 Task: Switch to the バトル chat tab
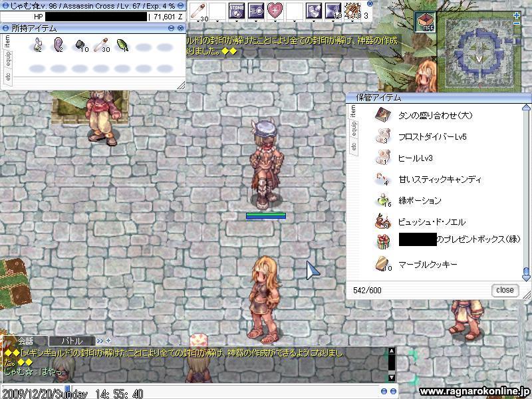pyautogui.click(x=71, y=340)
